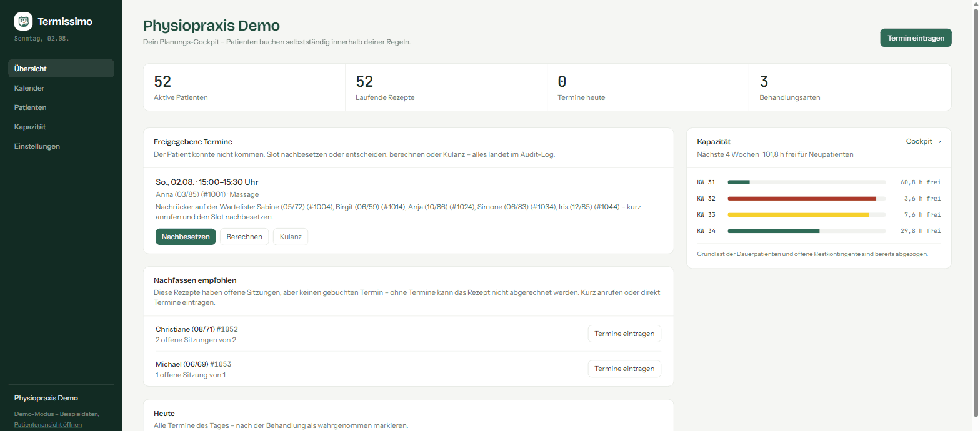Follow the Cockpit link in Kapazität

point(923,142)
